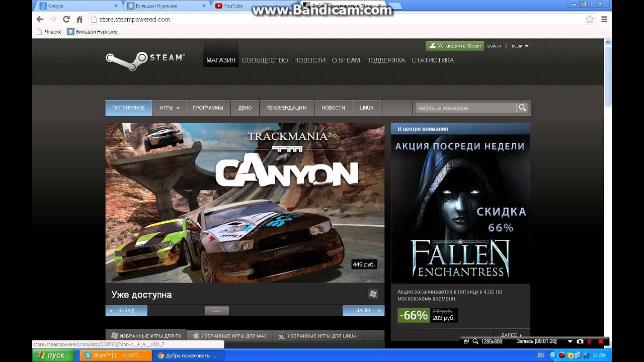Reload the page with refresh icon
The width and height of the screenshot is (644, 362).
click(x=66, y=19)
